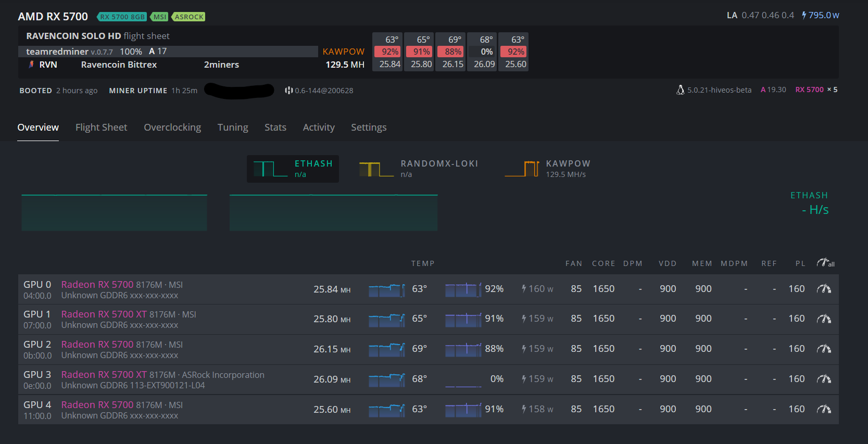Open overclock tuning icon for GPU 2
The image size is (868, 444).
[x=824, y=349]
